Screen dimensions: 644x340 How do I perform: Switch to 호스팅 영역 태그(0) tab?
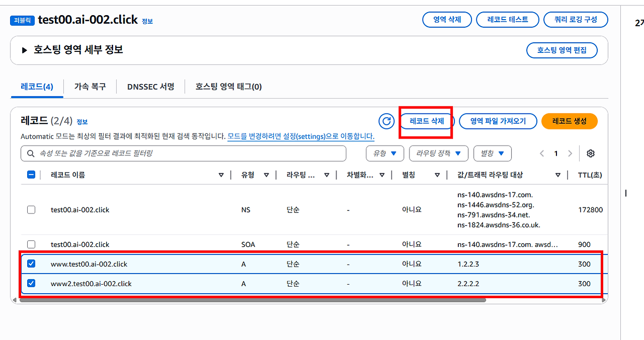click(x=228, y=87)
